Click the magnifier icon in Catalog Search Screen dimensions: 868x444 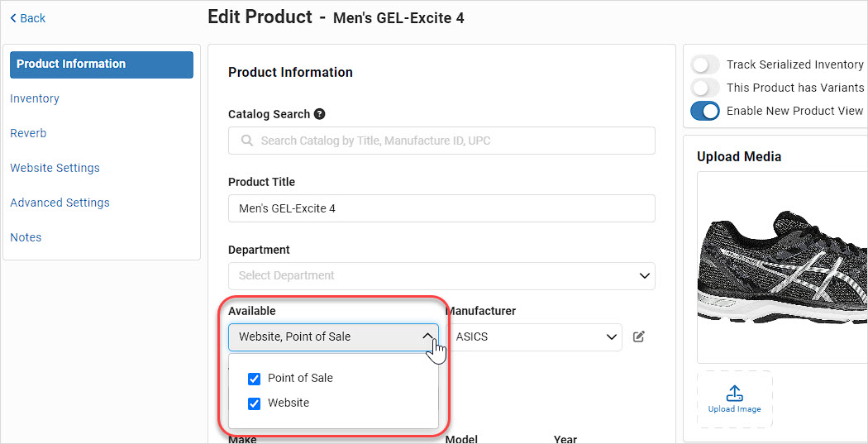(247, 141)
